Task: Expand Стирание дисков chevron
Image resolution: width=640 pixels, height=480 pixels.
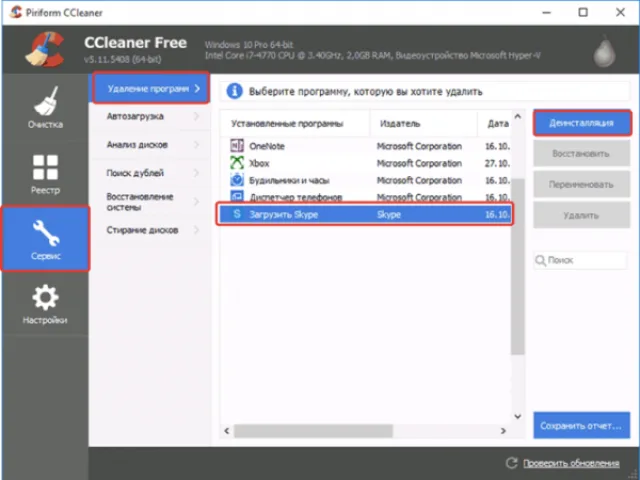Action: point(197,230)
